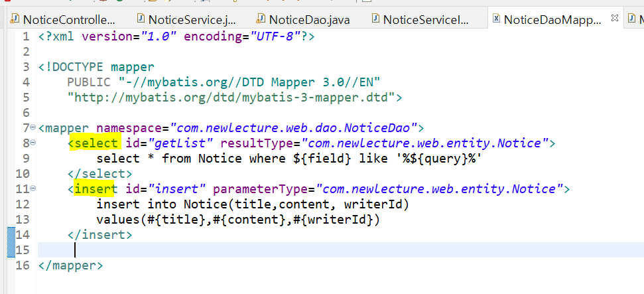Click the closing </select> tag
644x294 pixels.
[x=99, y=173]
